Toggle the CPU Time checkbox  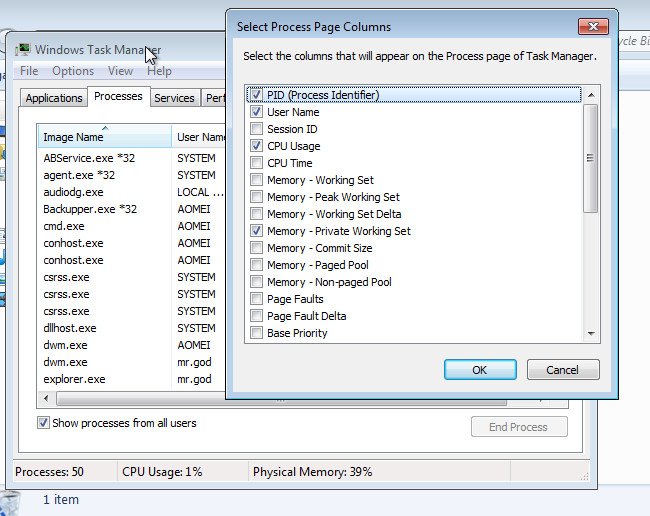point(257,163)
